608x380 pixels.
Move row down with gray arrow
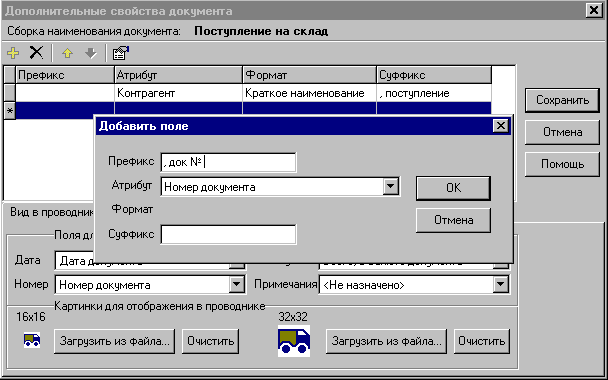click(x=91, y=53)
